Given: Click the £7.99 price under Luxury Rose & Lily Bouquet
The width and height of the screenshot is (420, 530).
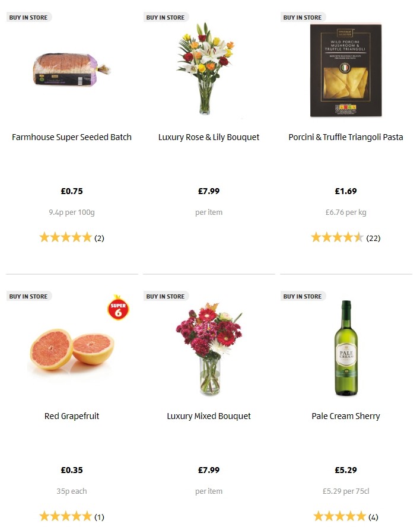Looking at the screenshot, I should (209, 191).
